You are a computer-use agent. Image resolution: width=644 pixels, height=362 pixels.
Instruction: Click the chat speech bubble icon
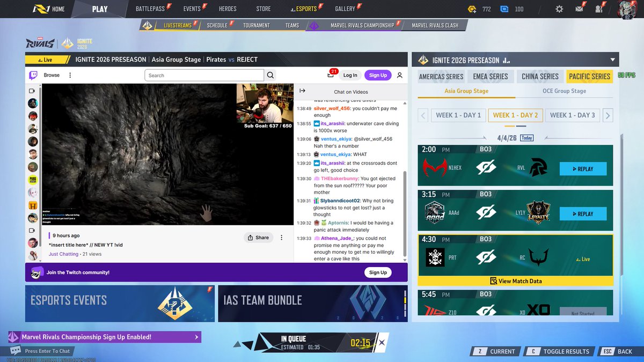(16, 351)
